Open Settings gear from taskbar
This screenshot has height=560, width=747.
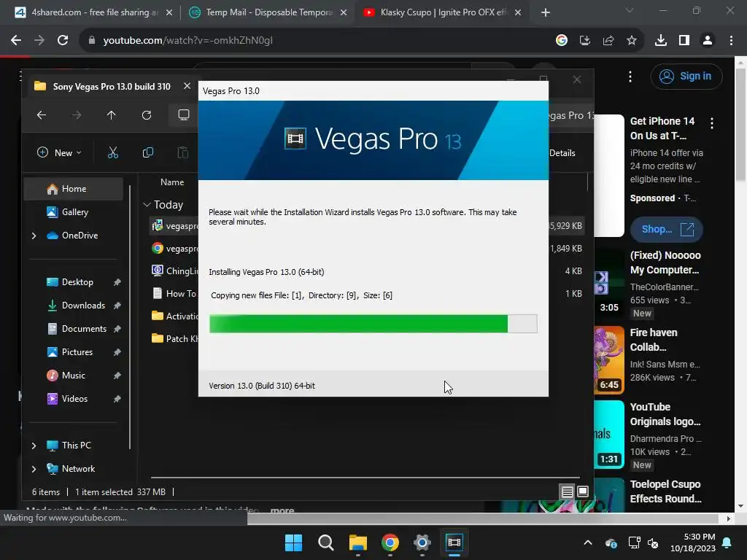click(x=422, y=542)
